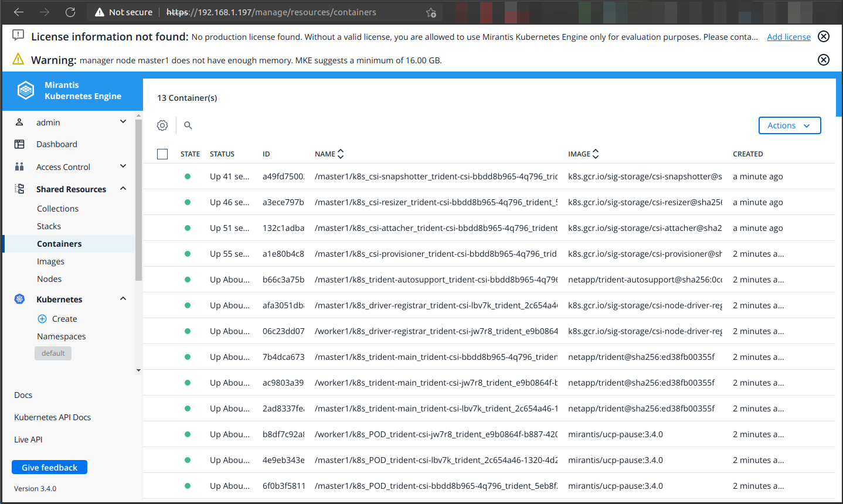
Task: Open container with ID b8df7c92a
Action: (x=283, y=434)
